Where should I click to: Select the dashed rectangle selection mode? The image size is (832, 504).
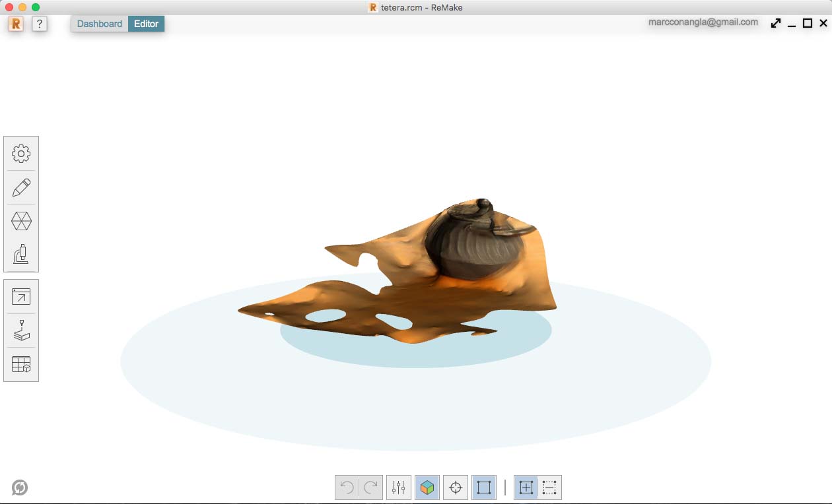549,488
